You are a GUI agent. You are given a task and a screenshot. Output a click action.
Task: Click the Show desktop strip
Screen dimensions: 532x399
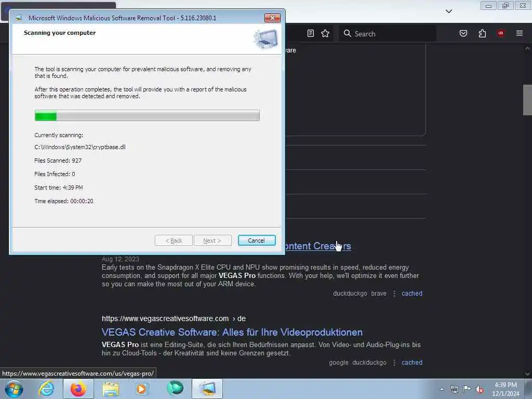click(528, 389)
